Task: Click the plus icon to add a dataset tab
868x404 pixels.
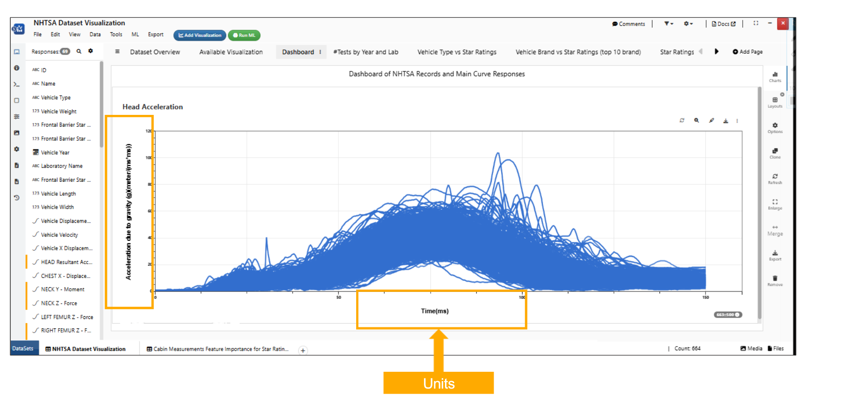Action: pos(303,350)
